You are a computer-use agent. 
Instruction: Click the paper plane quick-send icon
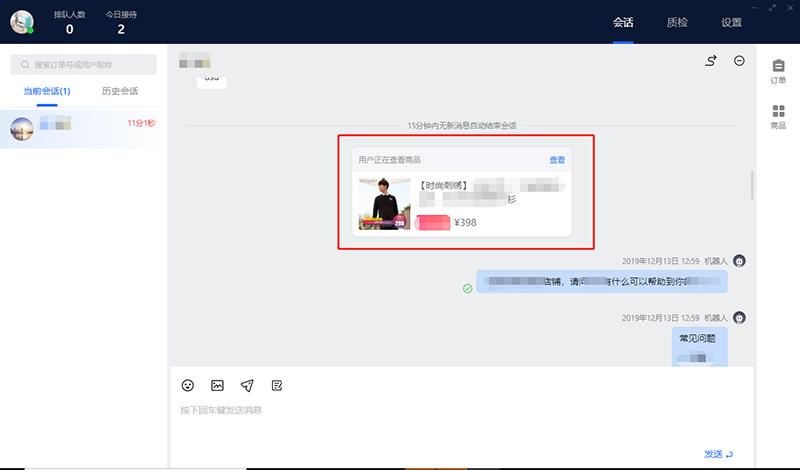pos(247,385)
